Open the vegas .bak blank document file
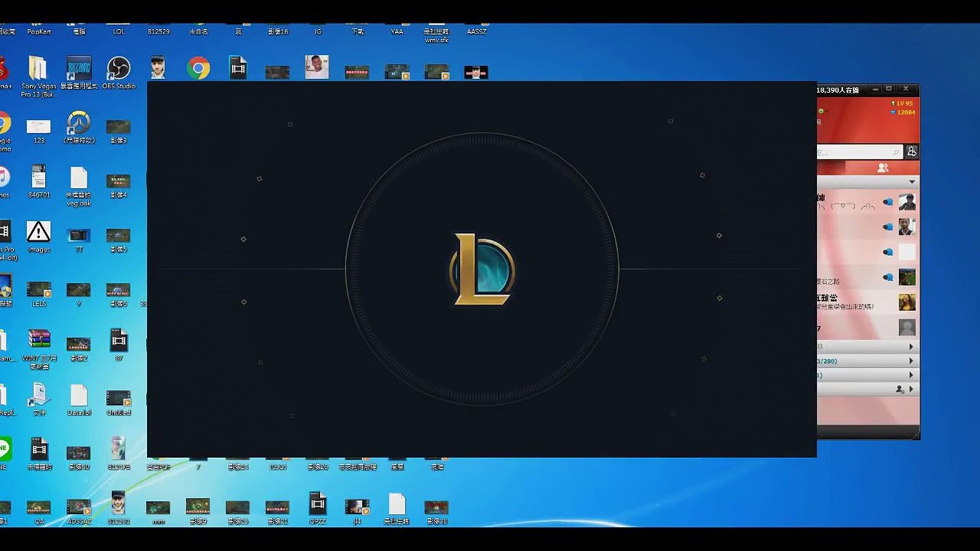Viewport: 980px width, 551px height. coord(78,187)
